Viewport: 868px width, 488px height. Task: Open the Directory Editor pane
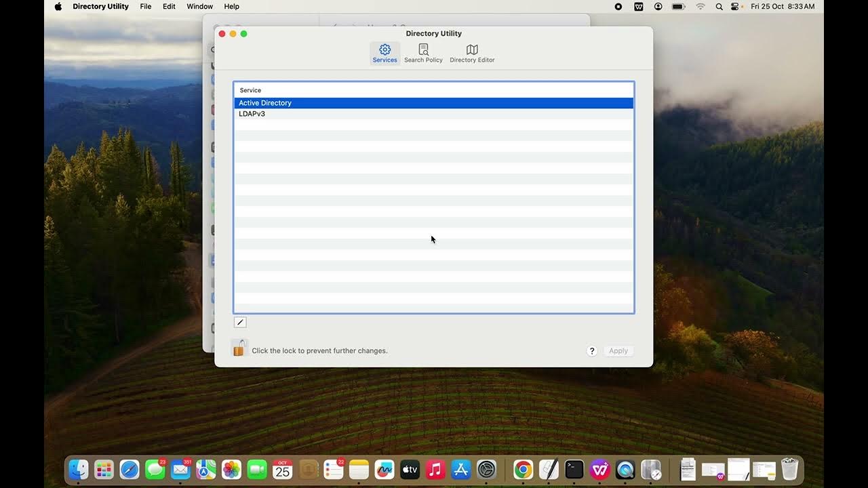(472, 54)
